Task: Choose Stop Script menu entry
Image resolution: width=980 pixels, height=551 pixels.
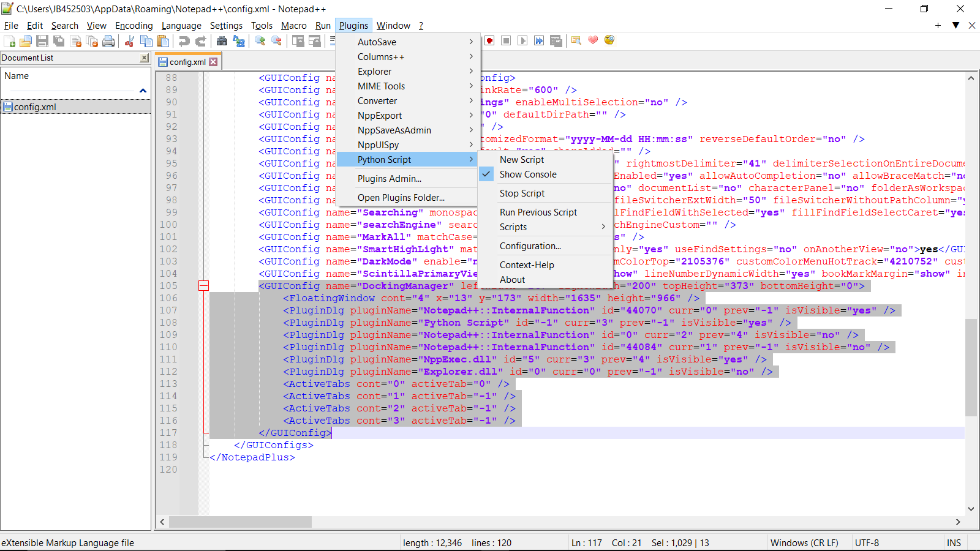Action: point(545,193)
